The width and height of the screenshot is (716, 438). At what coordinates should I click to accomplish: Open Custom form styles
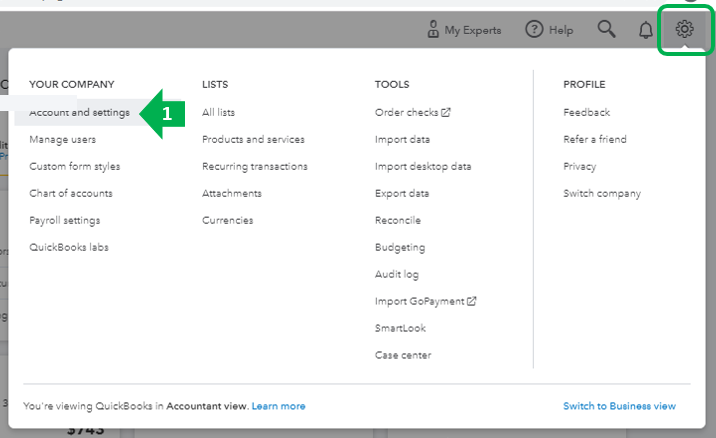74,166
